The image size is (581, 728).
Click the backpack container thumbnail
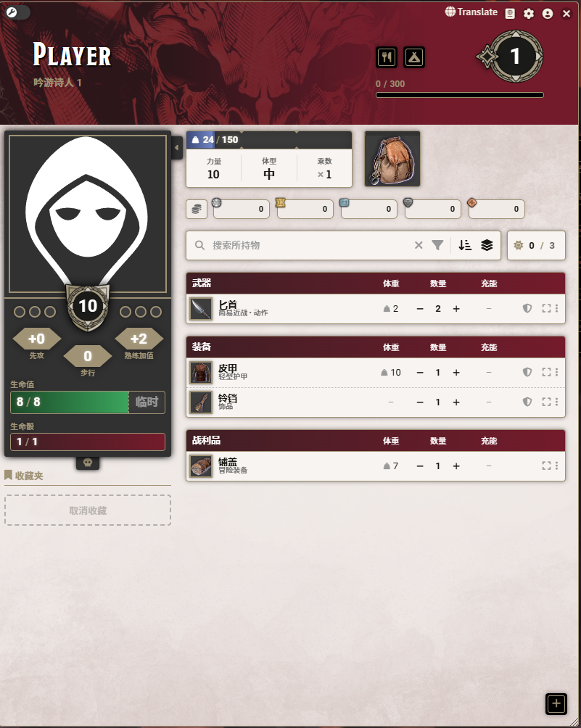click(392, 160)
